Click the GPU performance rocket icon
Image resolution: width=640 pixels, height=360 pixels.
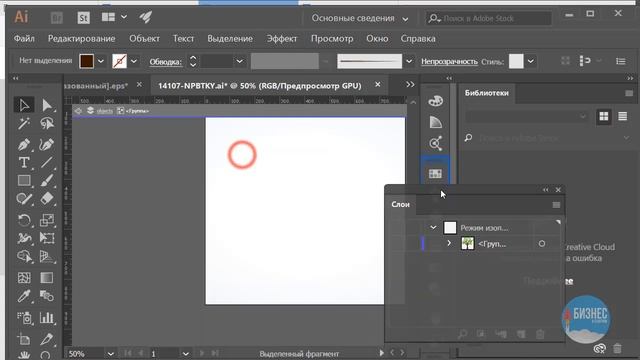145,17
